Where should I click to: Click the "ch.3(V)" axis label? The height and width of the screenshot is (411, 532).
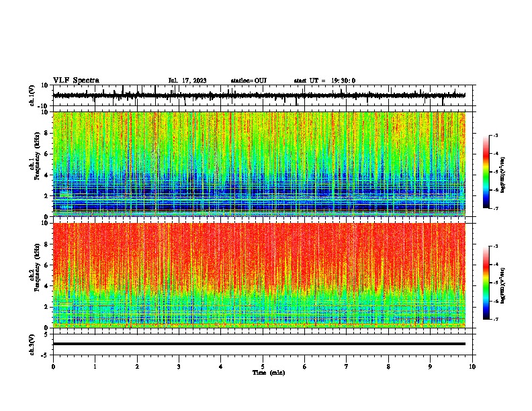click(32, 345)
